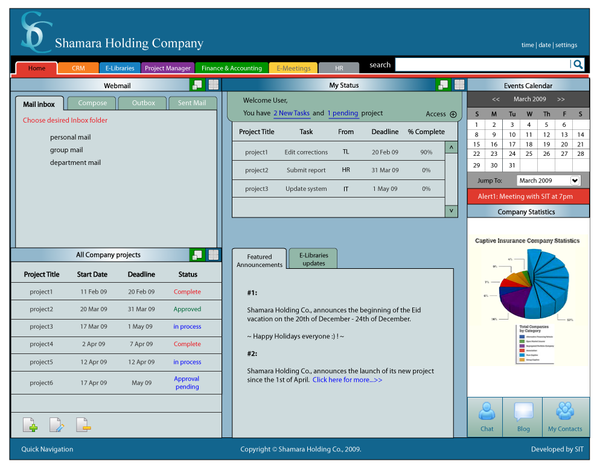The width and height of the screenshot is (600, 470).
Task: Open the Chat icon
Action: [487, 415]
